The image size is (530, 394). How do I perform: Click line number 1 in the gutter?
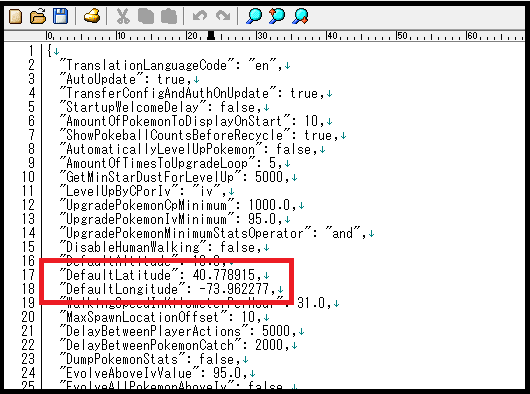point(31,51)
